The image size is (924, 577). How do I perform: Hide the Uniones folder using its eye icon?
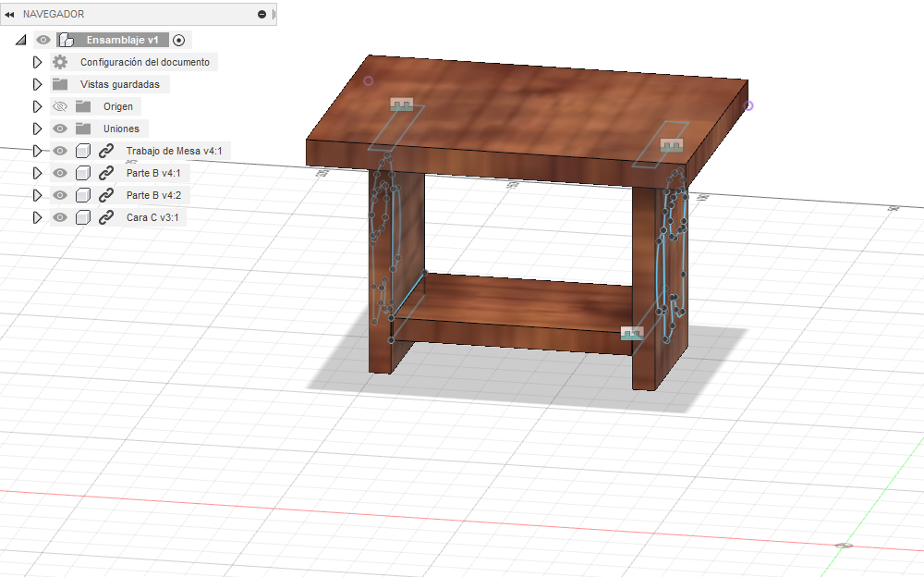60,129
